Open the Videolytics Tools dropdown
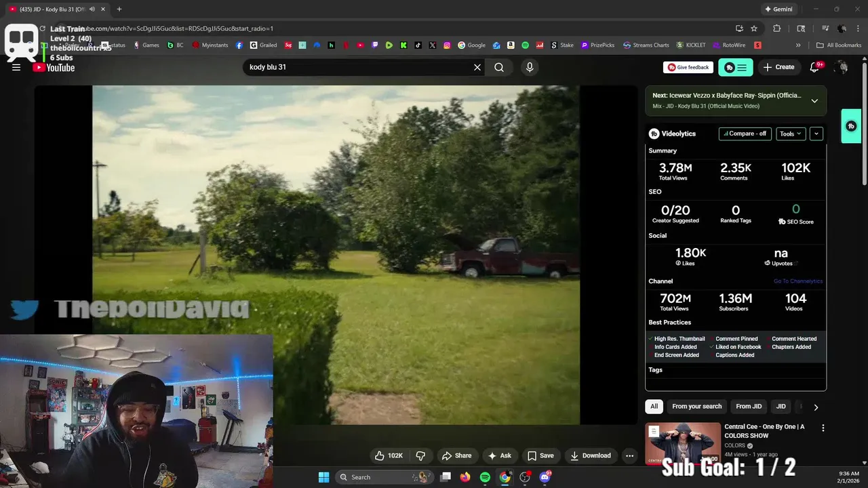Screen dimensions: 868x488 pos(791,134)
